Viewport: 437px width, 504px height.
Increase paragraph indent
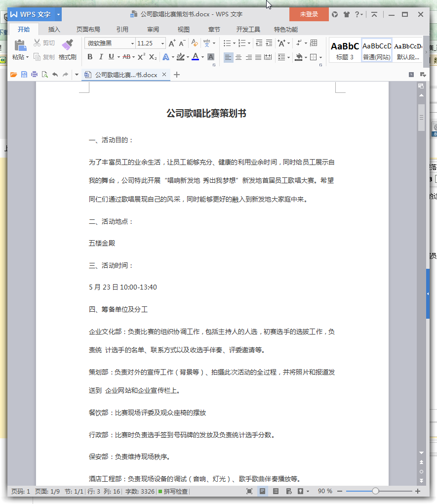click(269, 43)
